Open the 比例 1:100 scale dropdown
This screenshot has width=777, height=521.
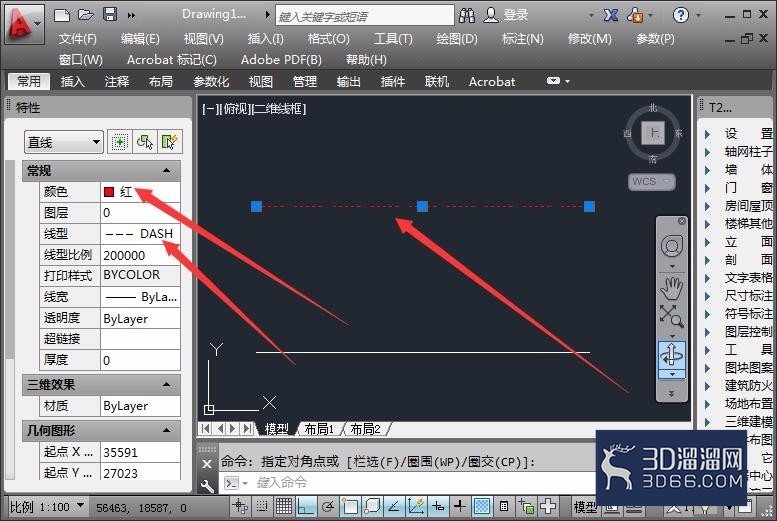pyautogui.click(x=47, y=507)
